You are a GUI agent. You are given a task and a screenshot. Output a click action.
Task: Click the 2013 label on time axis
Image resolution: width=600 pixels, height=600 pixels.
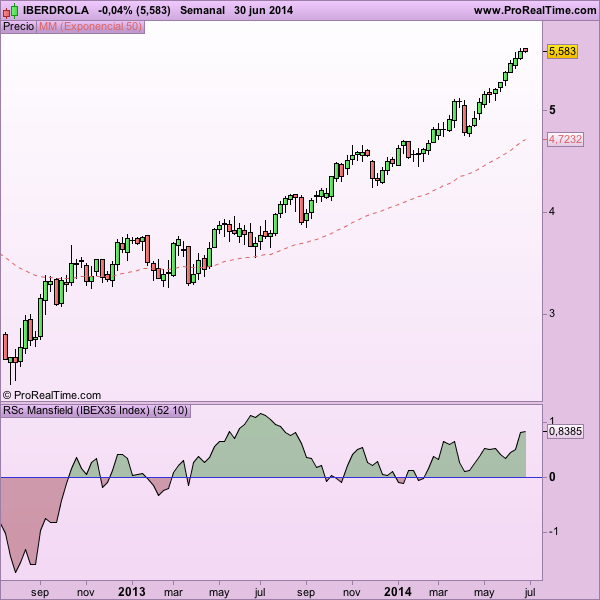coord(132,592)
